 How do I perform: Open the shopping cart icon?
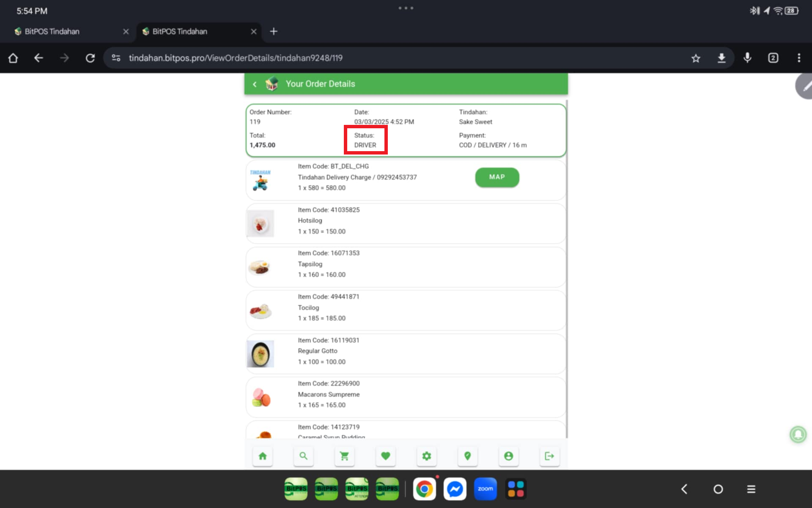point(344,456)
